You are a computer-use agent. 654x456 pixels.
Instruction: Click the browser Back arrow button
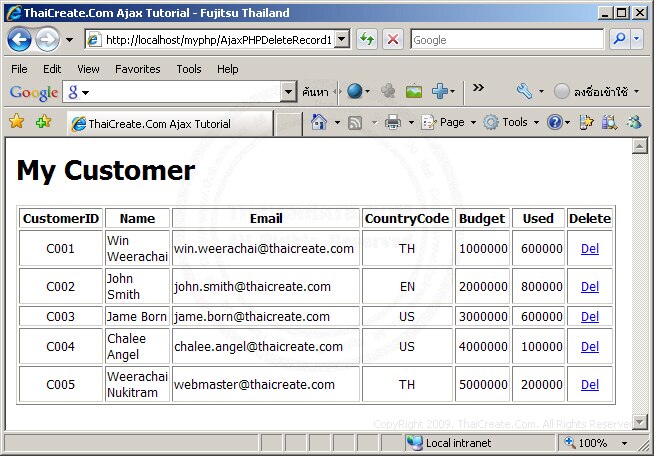tap(19, 40)
